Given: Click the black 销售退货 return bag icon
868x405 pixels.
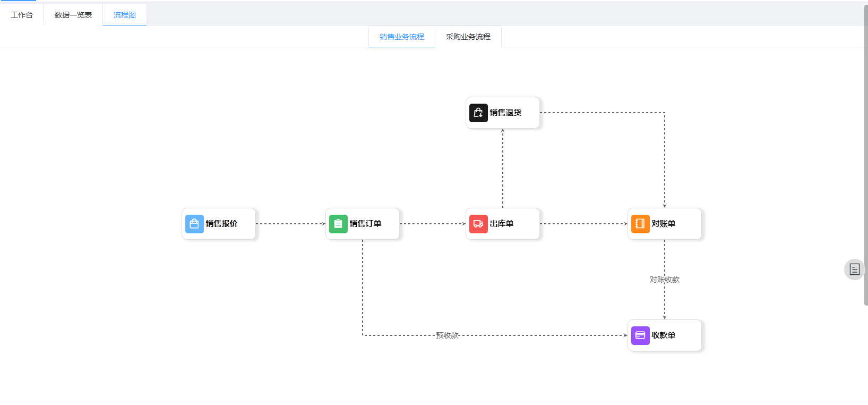Looking at the screenshot, I should [478, 113].
